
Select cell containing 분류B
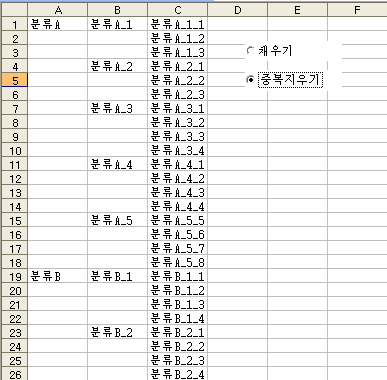(58, 277)
